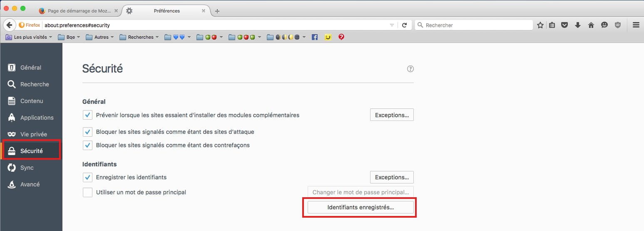The image size is (644, 231).
Task: Open a new tab with plus button
Action: click(217, 11)
